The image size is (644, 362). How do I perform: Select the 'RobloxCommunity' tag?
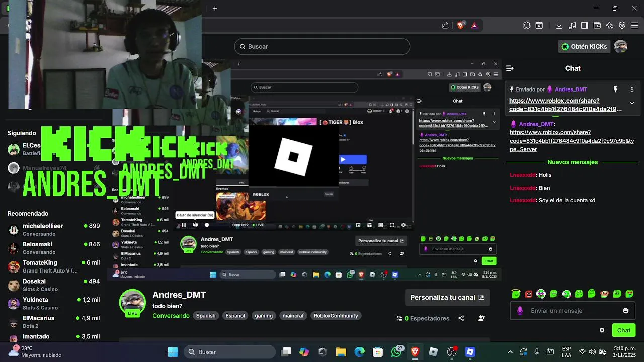coord(336,316)
